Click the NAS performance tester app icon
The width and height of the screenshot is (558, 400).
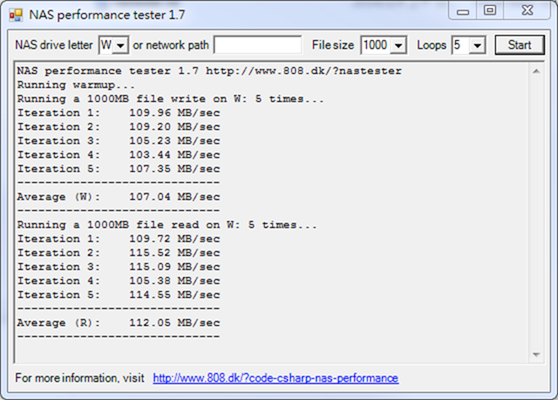pos(16,15)
